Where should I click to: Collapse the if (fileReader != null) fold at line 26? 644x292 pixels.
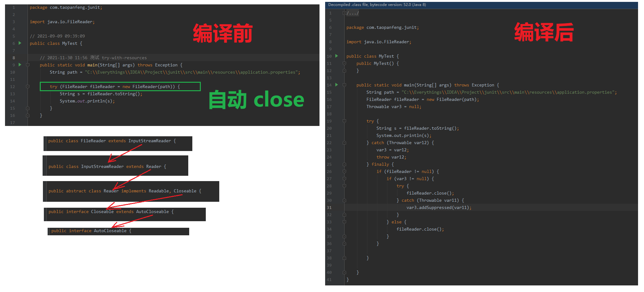pos(344,171)
